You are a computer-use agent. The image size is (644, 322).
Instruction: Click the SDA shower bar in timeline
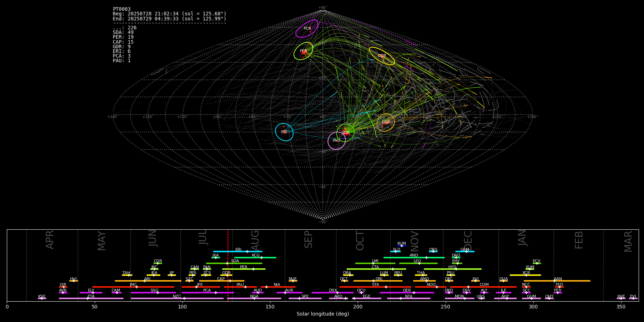tap(234, 263)
